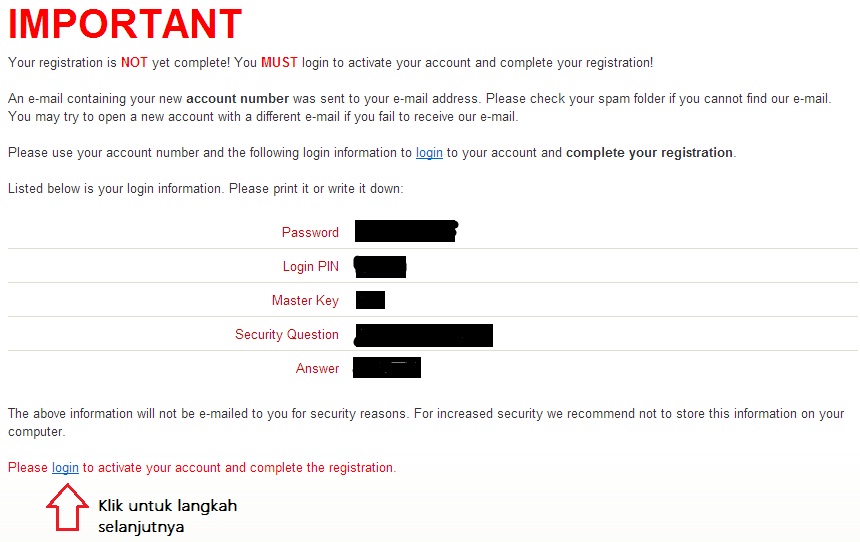Select the Password label

point(310,232)
